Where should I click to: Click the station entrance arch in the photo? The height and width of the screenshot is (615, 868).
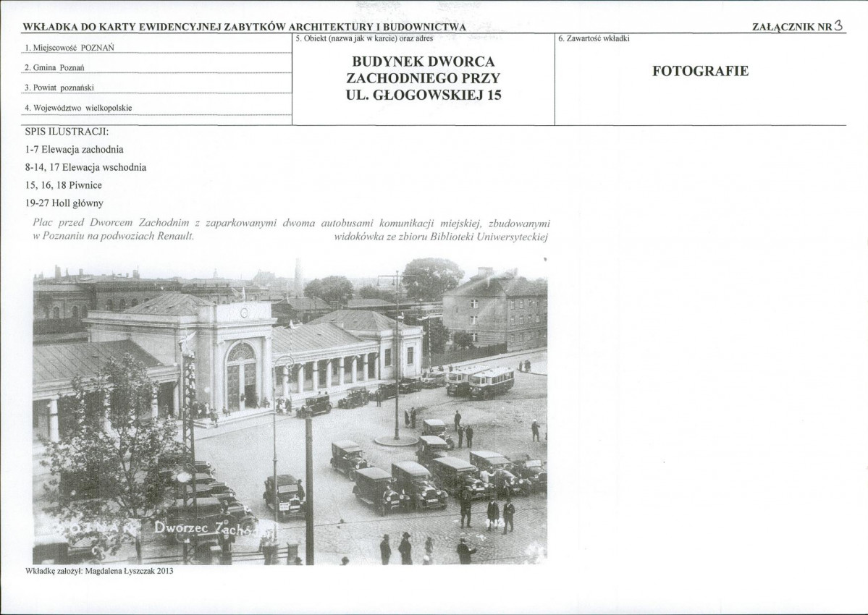pos(242,375)
